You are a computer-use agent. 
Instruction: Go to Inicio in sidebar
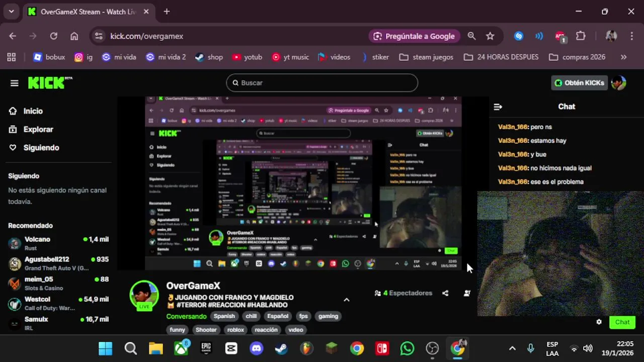[x=26, y=111]
